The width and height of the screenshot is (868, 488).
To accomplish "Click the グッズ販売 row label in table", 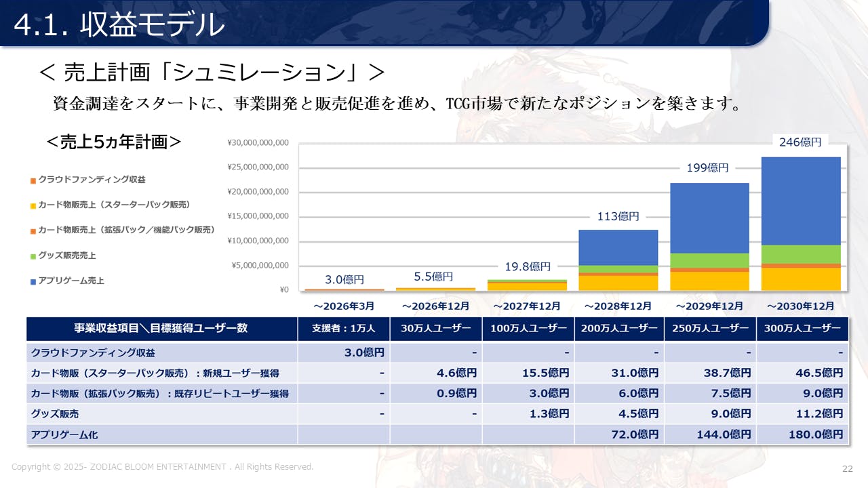I will (x=55, y=414).
